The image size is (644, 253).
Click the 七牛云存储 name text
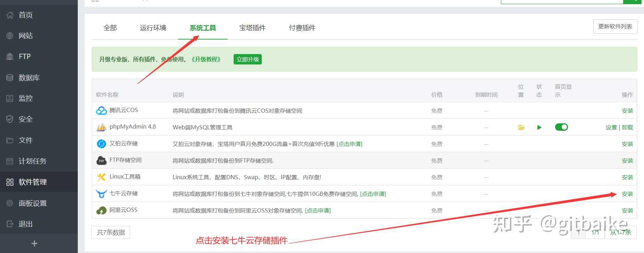tap(124, 193)
